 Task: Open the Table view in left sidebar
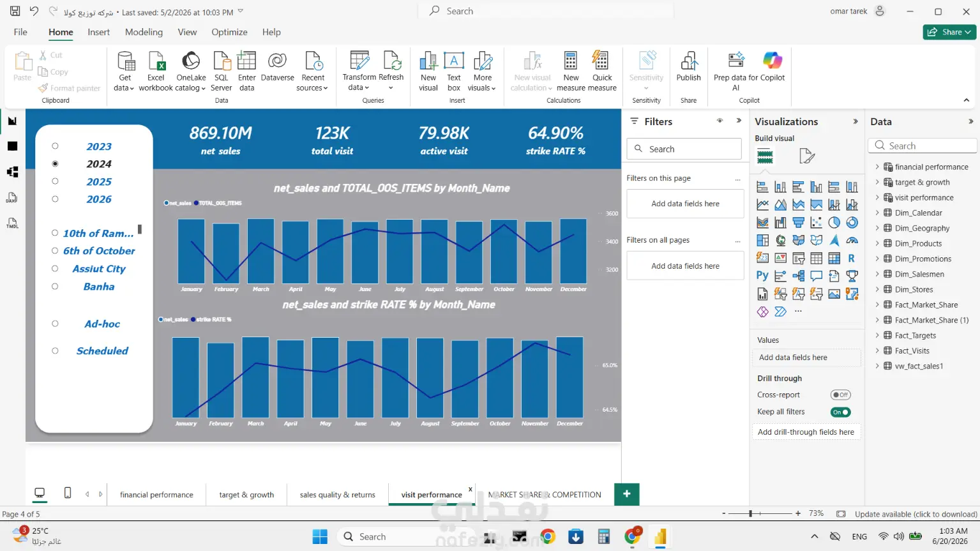click(12, 146)
